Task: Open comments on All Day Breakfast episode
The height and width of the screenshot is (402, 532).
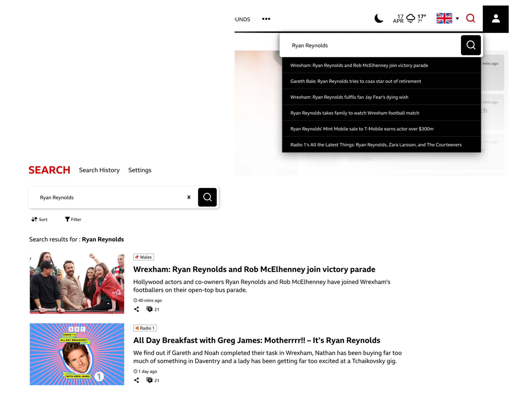Action: (x=153, y=380)
